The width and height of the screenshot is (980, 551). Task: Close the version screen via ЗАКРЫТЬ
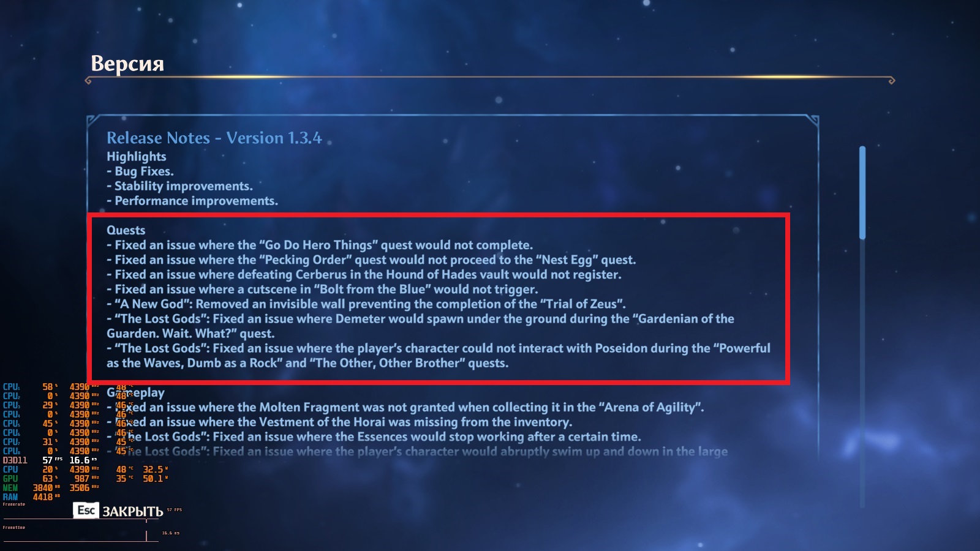pos(132,511)
